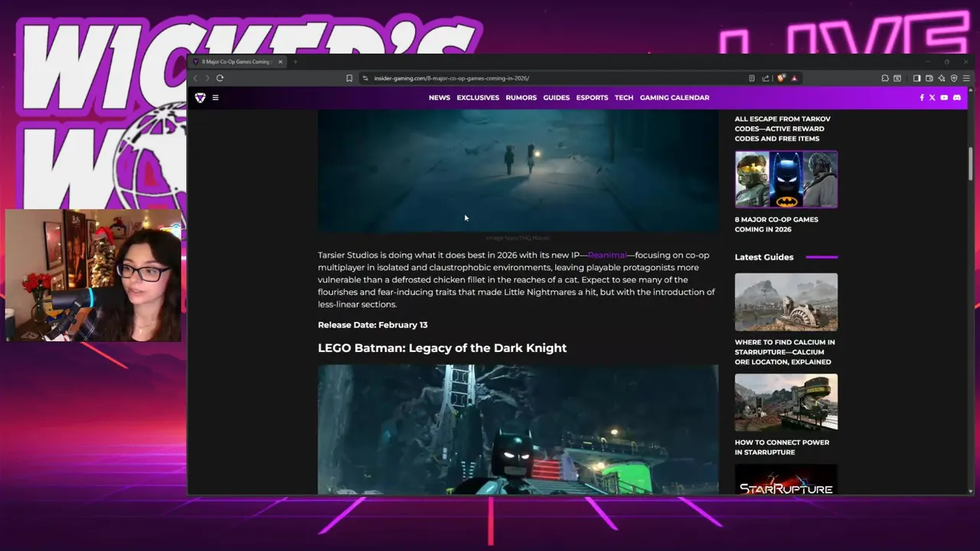This screenshot has height=551, width=980.
Task: Close the 8 Major Co-Op Games tab
Action: [280, 62]
